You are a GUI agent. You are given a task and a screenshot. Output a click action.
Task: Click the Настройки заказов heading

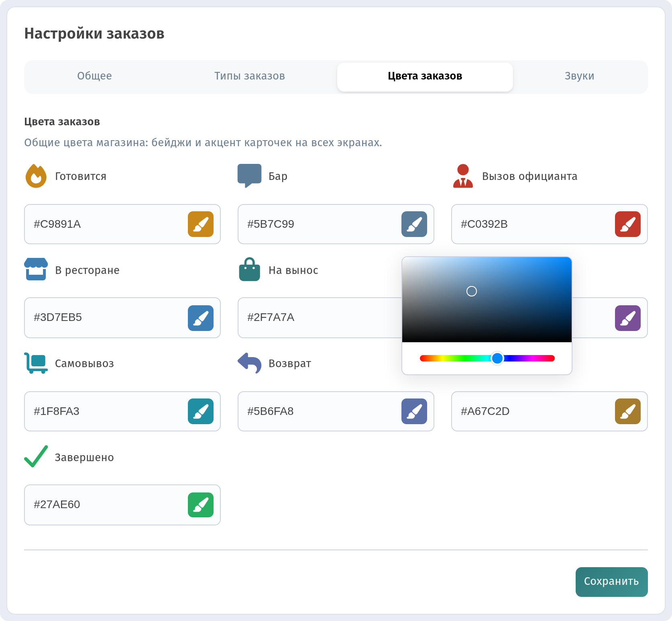94,33
